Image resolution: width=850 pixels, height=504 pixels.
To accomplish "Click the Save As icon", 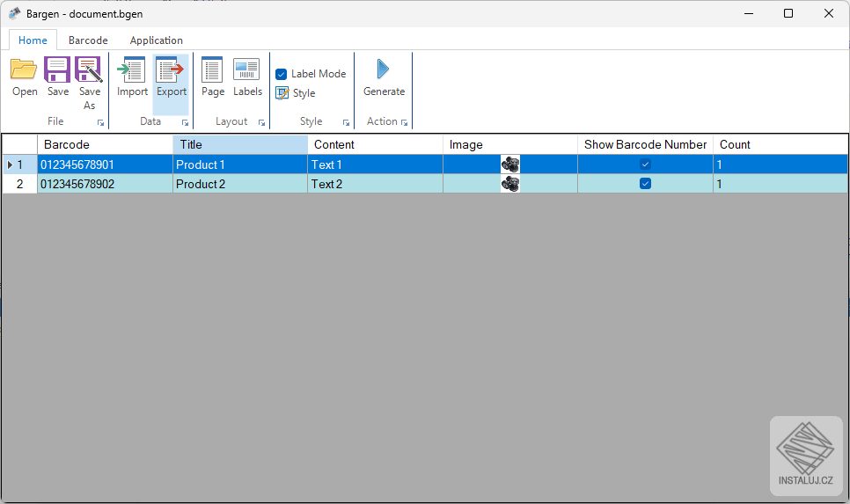I will (88, 69).
